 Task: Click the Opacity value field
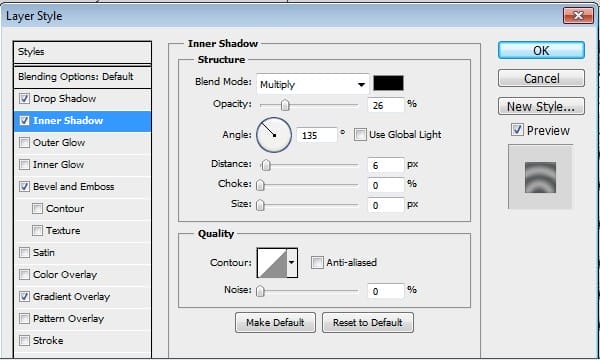386,105
